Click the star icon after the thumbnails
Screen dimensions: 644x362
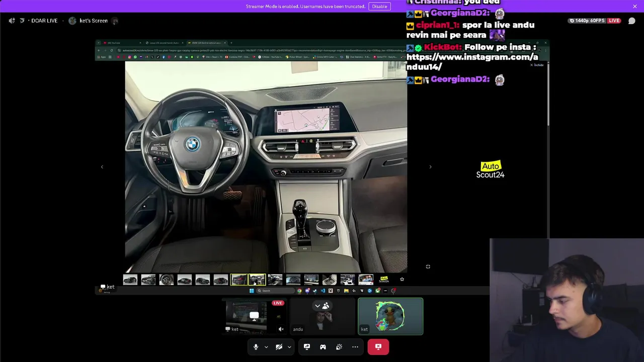click(x=402, y=279)
